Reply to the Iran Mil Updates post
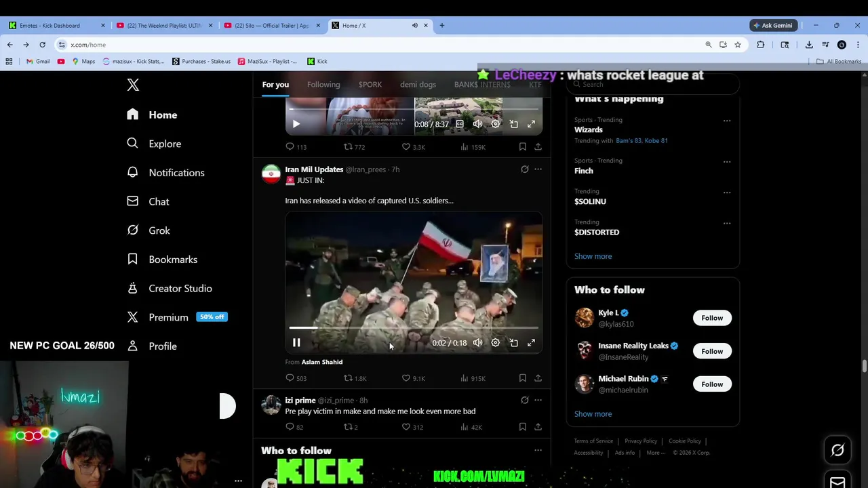Image resolution: width=868 pixels, height=488 pixels. point(296,378)
